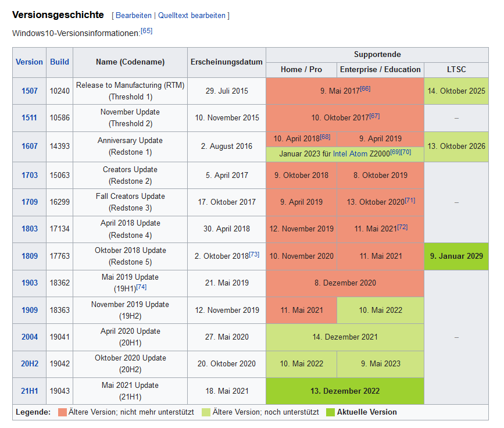Open version 1703 link
Screen dimensions: 504x428
(x=29, y=175)
